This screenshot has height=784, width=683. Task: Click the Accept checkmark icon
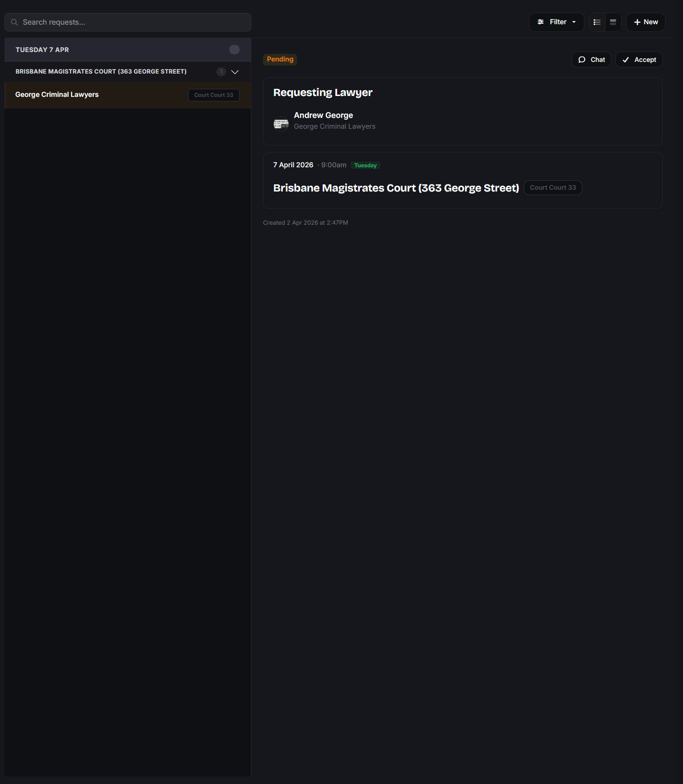tap(626, 60)
